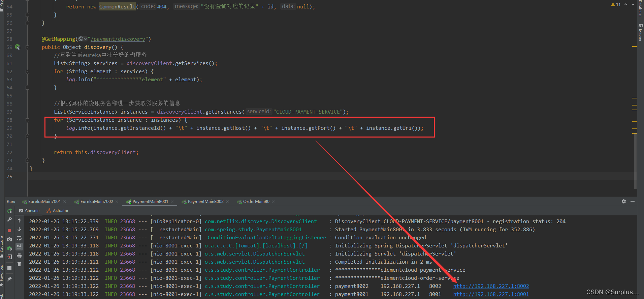
Task: Click fold end marker on line 55
Action: pos(28,15)
